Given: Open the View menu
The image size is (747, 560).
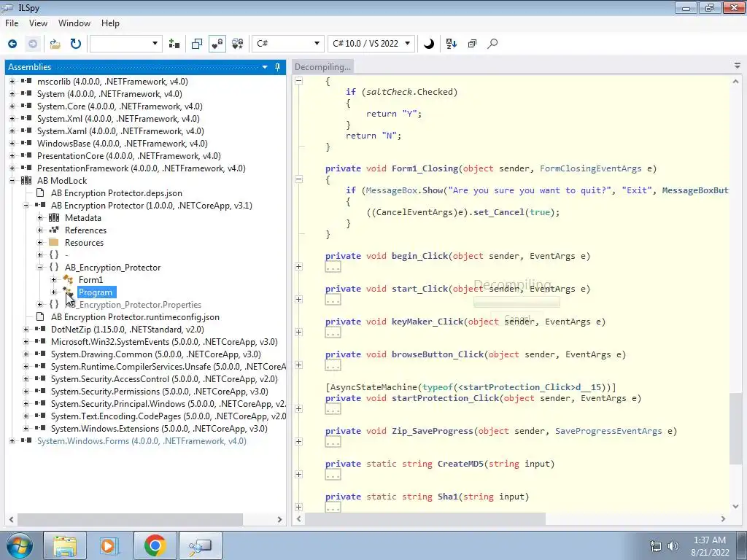Looking at the screenshot, I should (x=38, y=23).
